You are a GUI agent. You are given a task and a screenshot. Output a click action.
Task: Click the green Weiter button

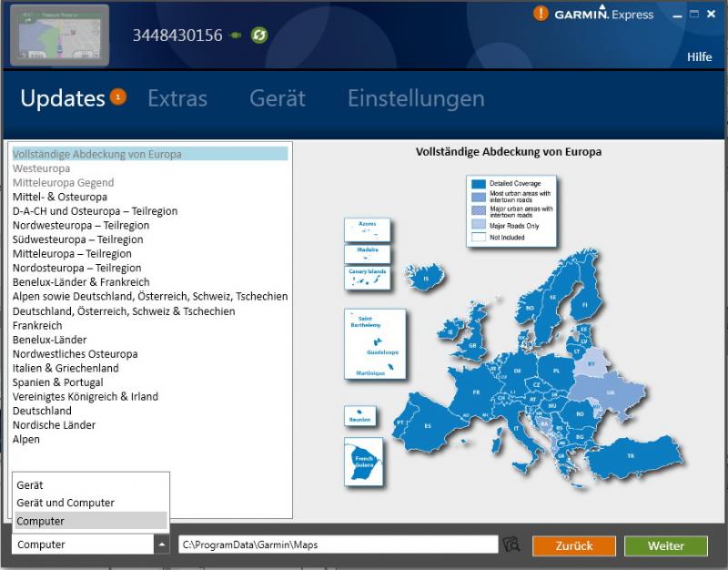coord(666,545)
